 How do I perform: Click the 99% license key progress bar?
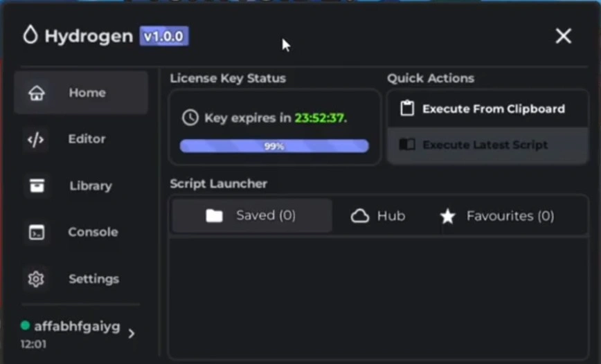pos(274,146)
